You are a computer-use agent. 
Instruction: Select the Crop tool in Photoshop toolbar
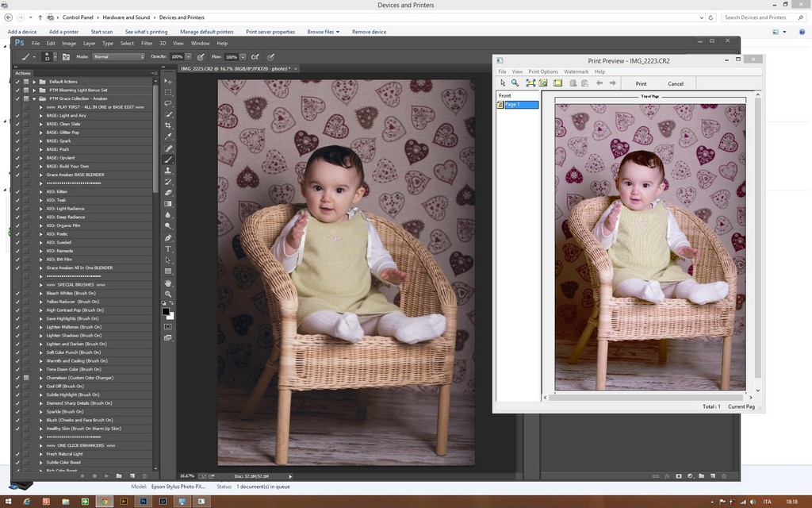(x=168, y=125)
